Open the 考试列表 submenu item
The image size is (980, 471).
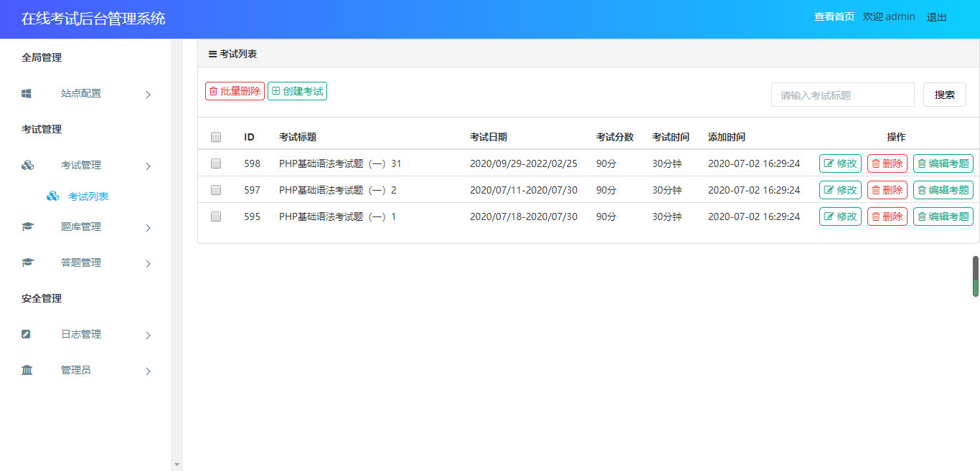pyautogui.click(x=88, y=196)
